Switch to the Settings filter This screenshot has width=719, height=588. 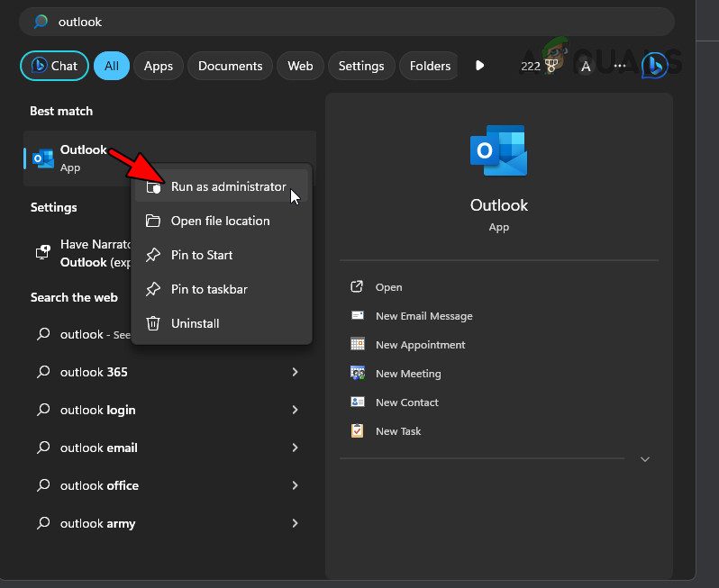coord(361,66)
